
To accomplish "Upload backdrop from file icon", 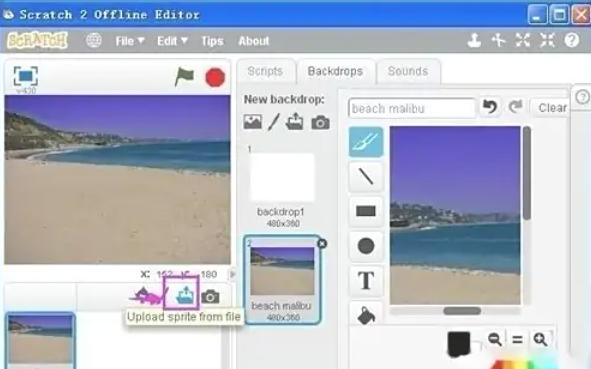I will (295, 121).
